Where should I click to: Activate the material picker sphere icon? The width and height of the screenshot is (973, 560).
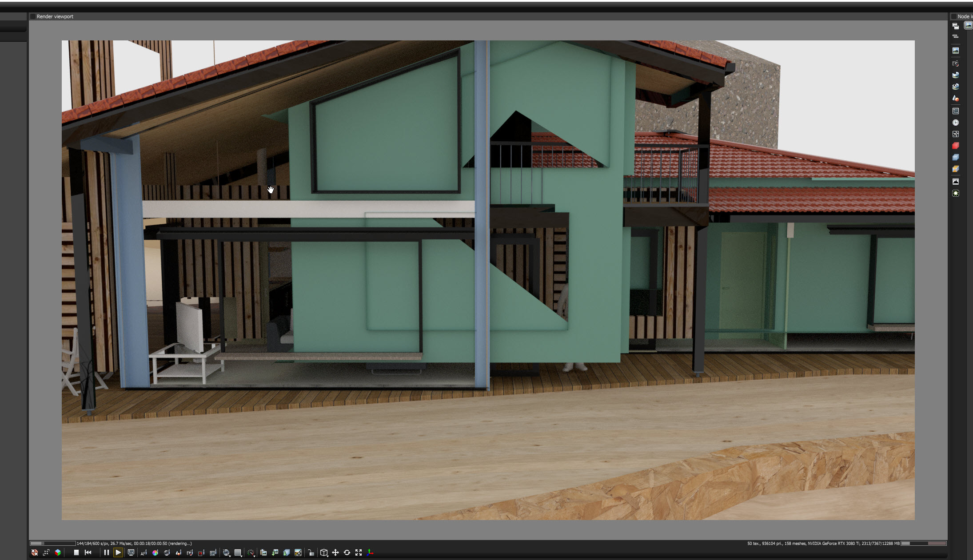167,552
